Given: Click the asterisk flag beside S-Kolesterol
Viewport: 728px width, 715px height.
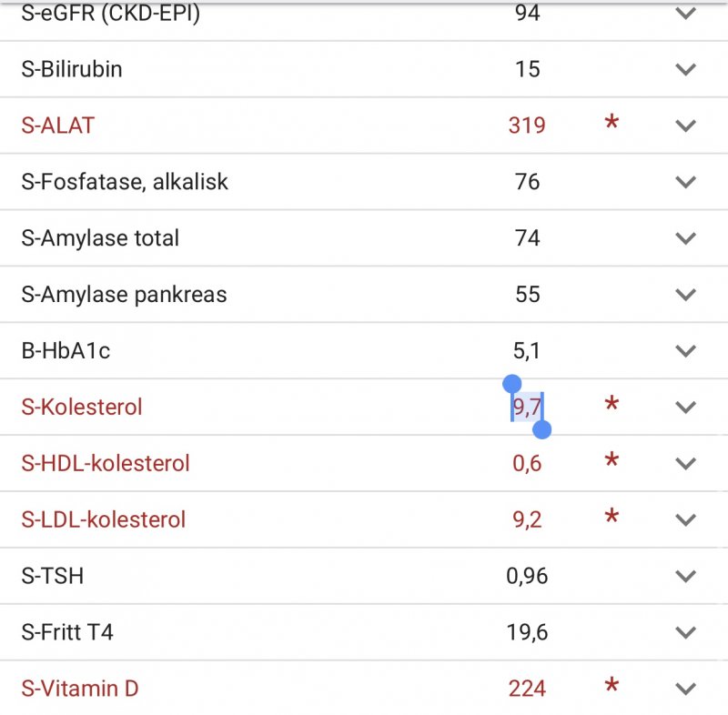Looking at the screenshot, I should 612,404.
